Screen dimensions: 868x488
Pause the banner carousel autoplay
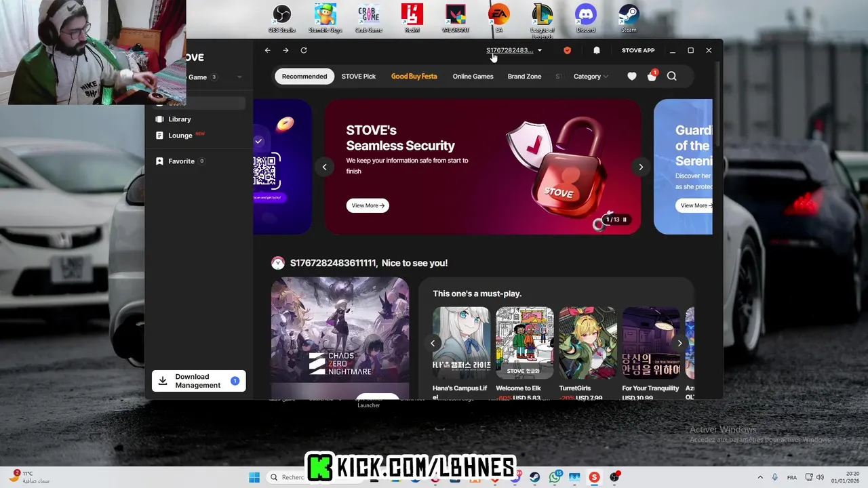click(625, 220)
